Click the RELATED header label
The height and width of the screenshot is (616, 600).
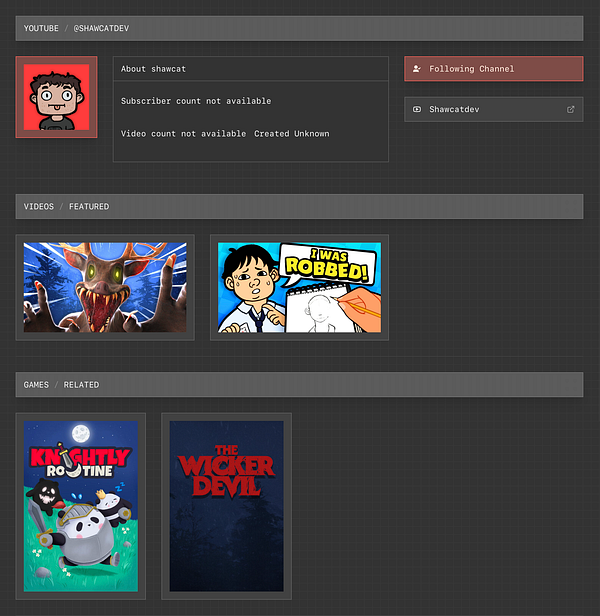coord(81,385)
